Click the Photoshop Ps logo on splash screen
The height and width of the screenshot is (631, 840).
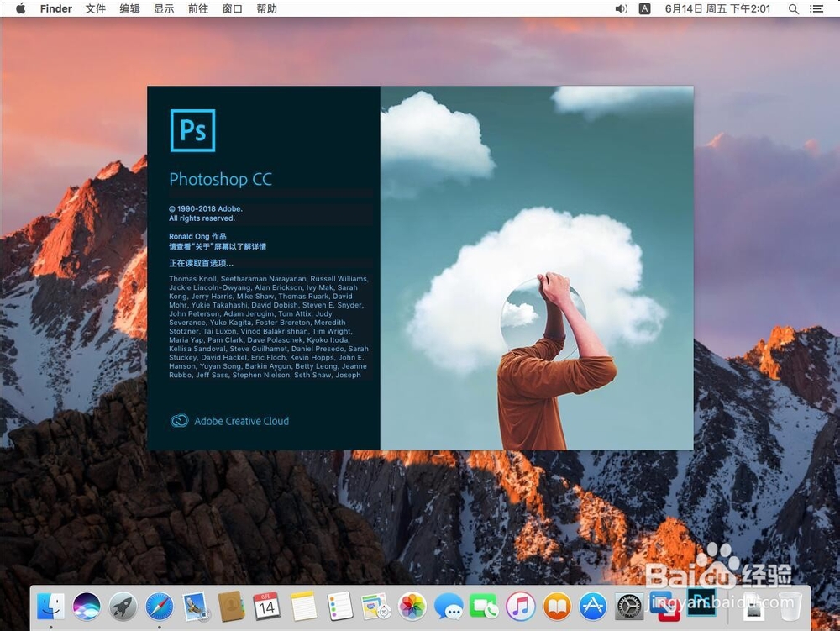(192, 131)
